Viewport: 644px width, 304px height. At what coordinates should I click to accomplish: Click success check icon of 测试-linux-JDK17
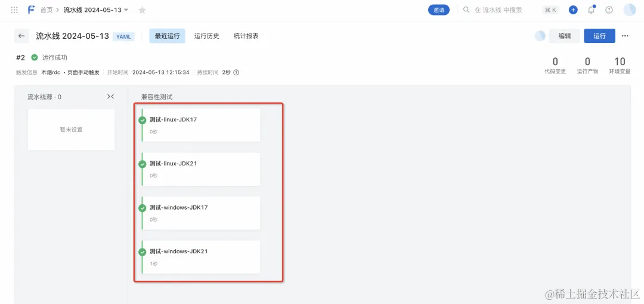click(143, 120)
